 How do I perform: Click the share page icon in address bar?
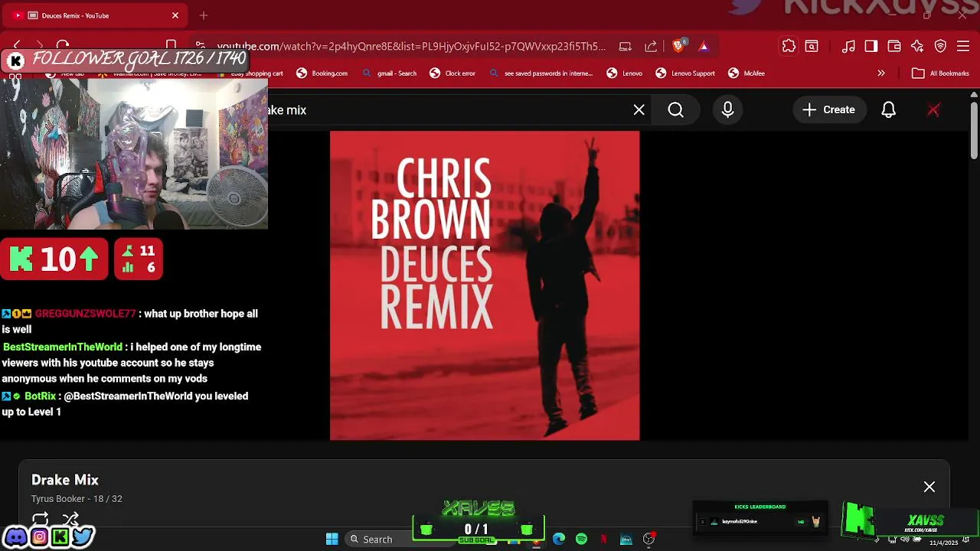pos(651,47)
